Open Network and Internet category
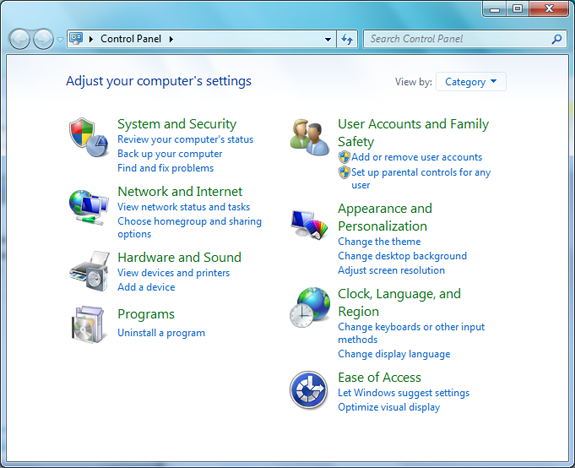 pyautogui.click(x=180, y=191)
